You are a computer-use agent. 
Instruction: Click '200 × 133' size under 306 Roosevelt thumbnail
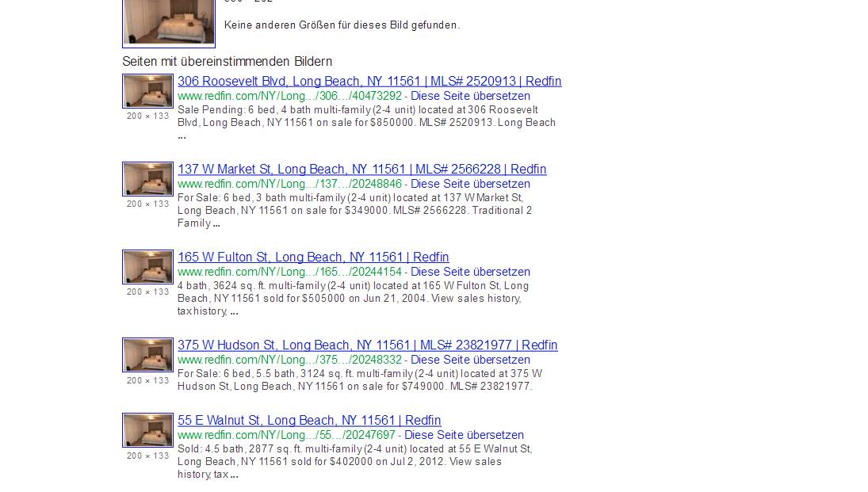(147, 116)
